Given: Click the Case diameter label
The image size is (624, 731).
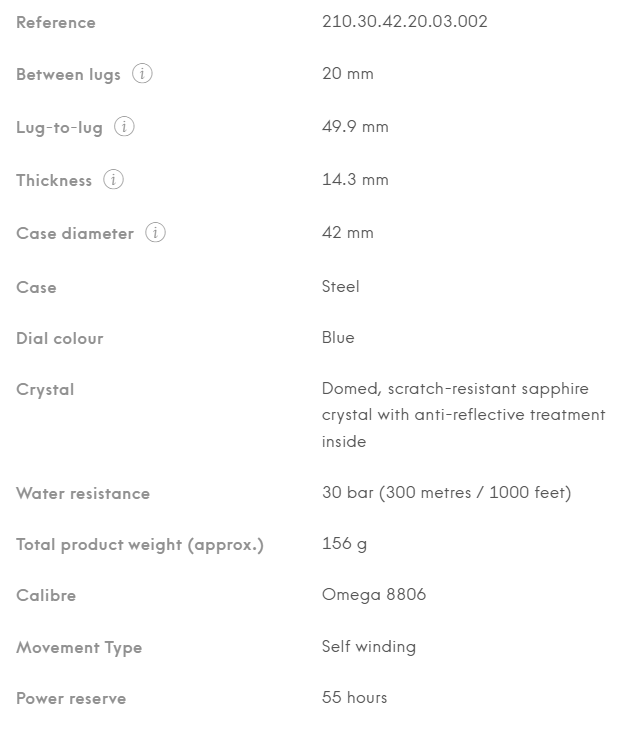Looking at the screenshot, I should coord(75,234).
